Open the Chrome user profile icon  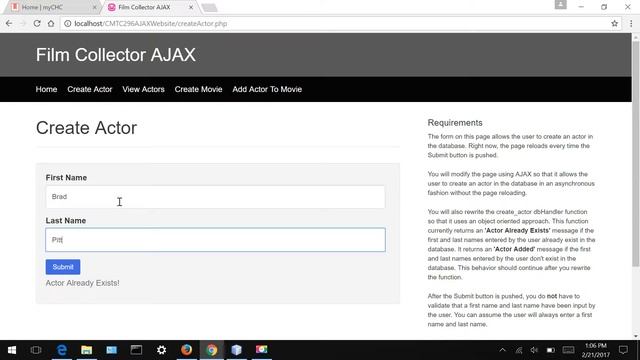click(560, 4)
